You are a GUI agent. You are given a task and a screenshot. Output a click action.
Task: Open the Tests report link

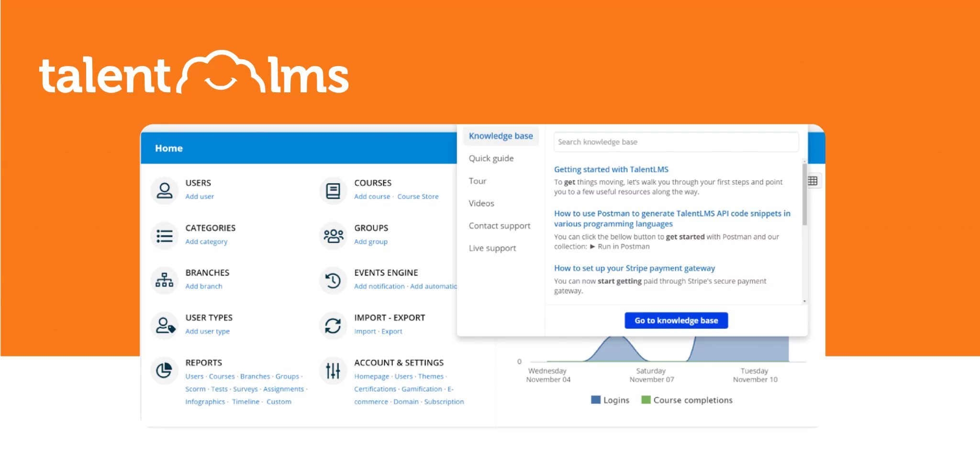219,389
